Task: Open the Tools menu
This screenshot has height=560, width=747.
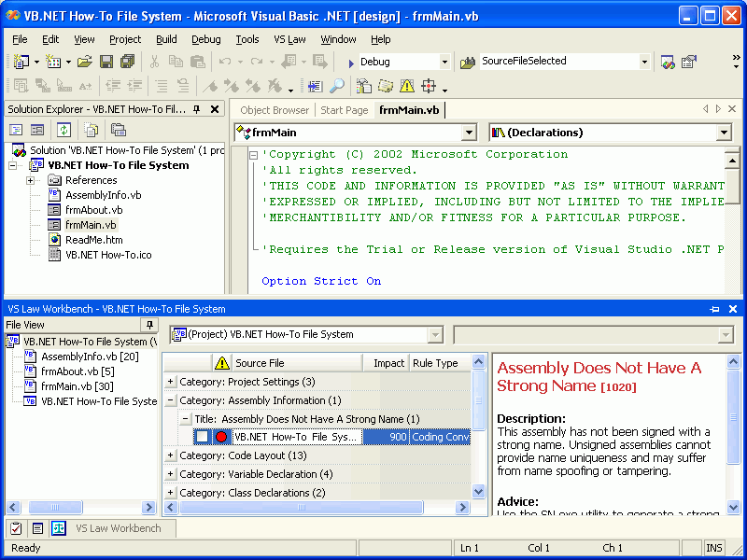Action: pyautogui.click(x=247, y=39)
